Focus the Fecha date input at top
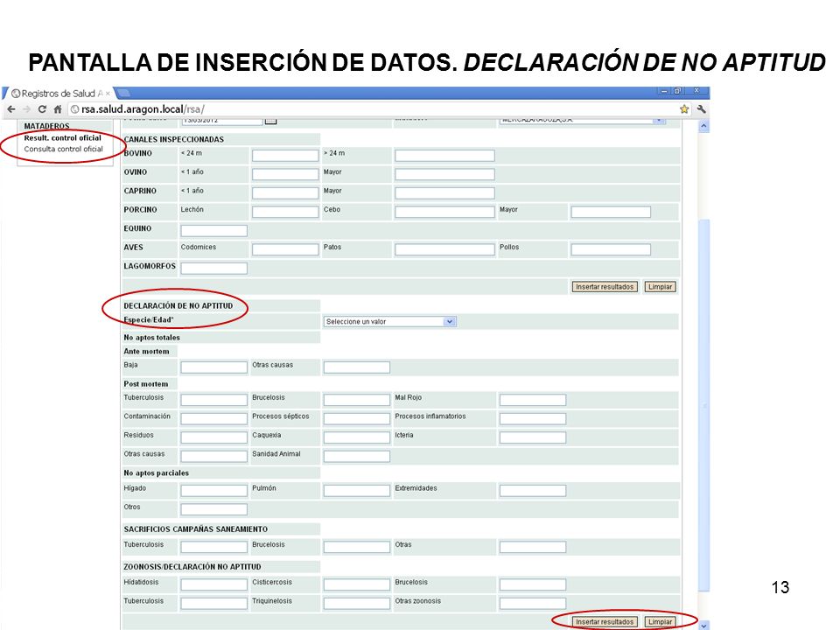840x630 pixels. pos(221,121)
